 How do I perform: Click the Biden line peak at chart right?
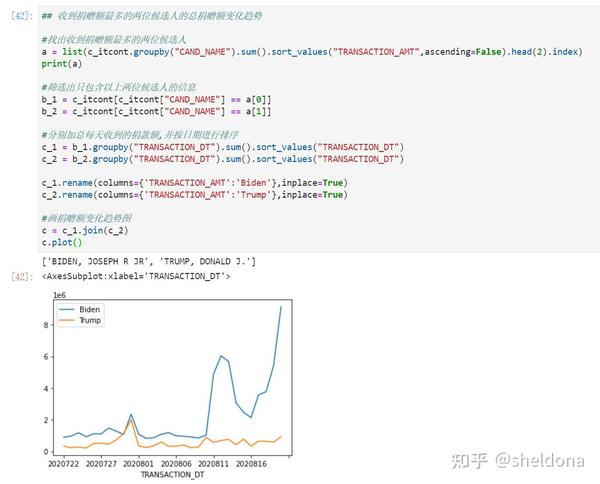click(281, 307)
